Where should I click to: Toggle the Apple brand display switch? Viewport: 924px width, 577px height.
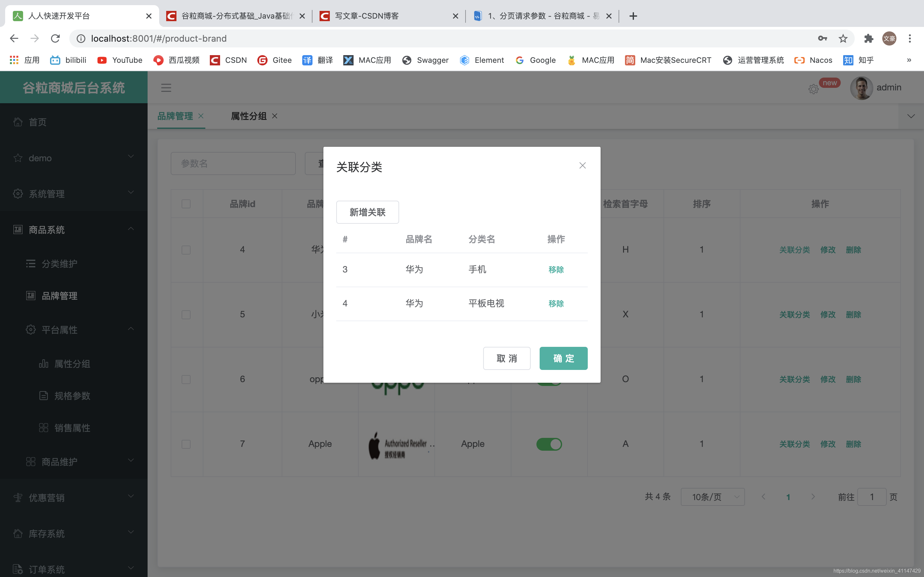click(x=549, y=444)
